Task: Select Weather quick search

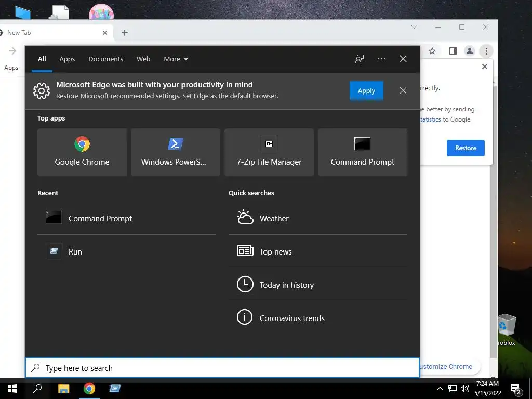Action: (317, 218)
